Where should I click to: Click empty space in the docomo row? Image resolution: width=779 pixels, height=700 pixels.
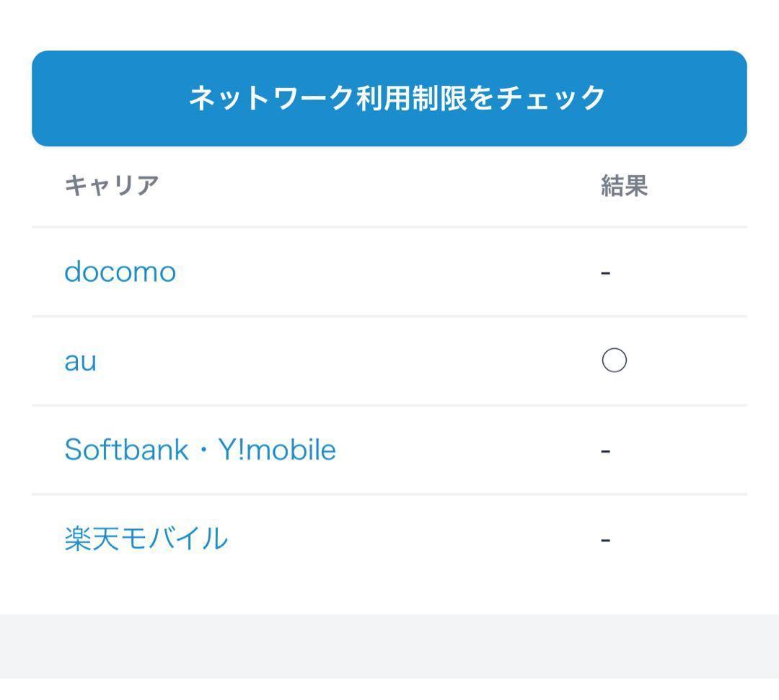[x=389, y=273]
